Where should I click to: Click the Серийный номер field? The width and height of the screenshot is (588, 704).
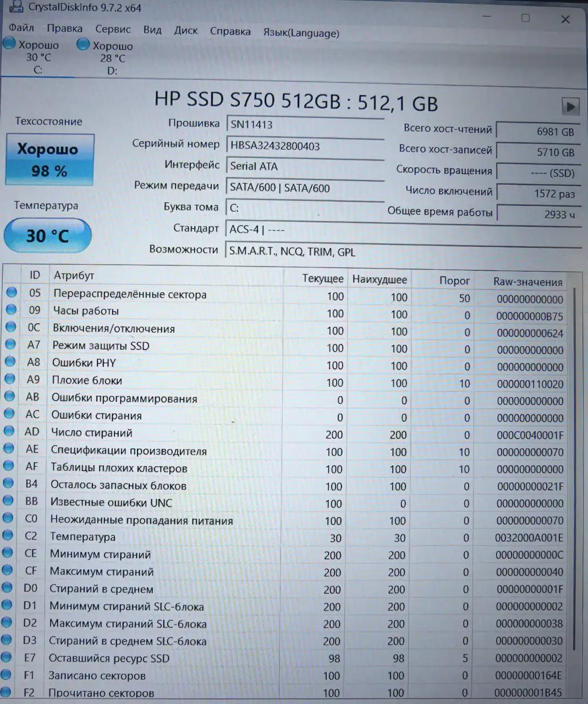pyautogui.click(x=305, y=145)
